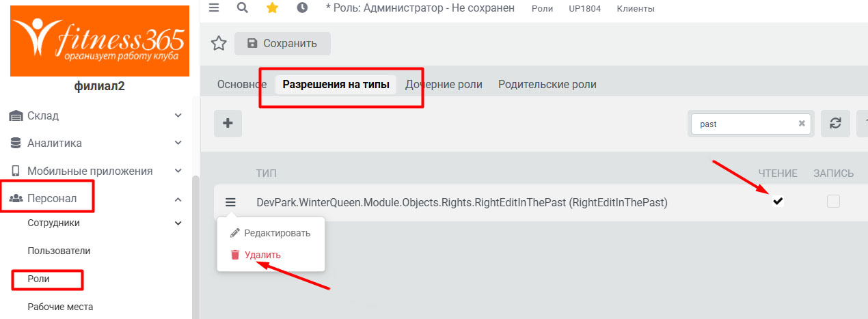Click the fitness365 logo

point(100,40)
